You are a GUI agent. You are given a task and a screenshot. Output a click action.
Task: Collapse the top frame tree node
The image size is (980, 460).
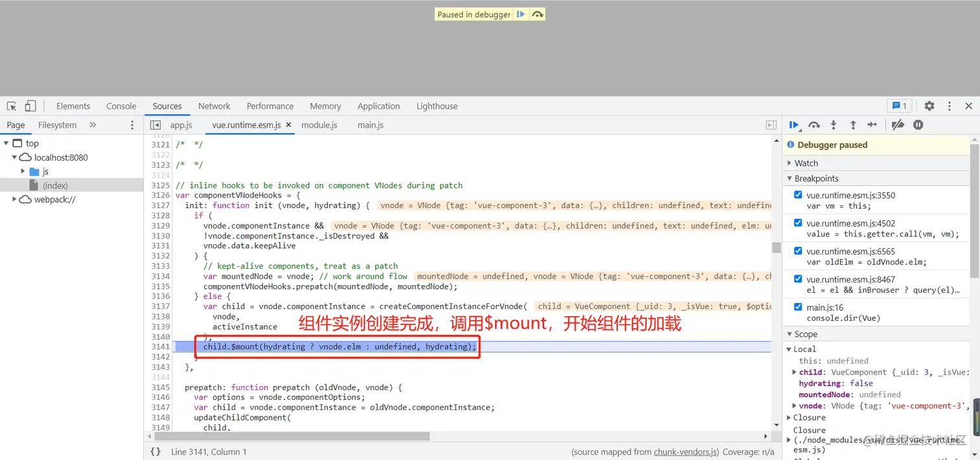[6, 143]
